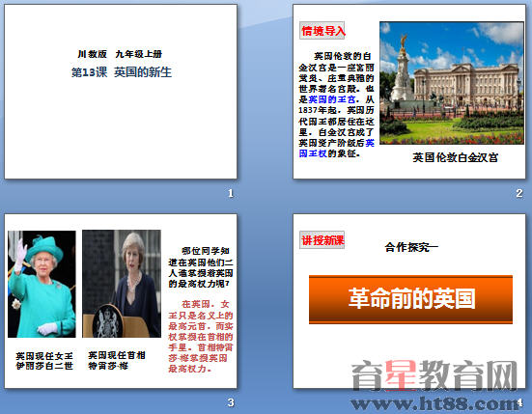
Task: Click the caption 英国现任女王 伊丽莎白二世
Action: point(44,361)
